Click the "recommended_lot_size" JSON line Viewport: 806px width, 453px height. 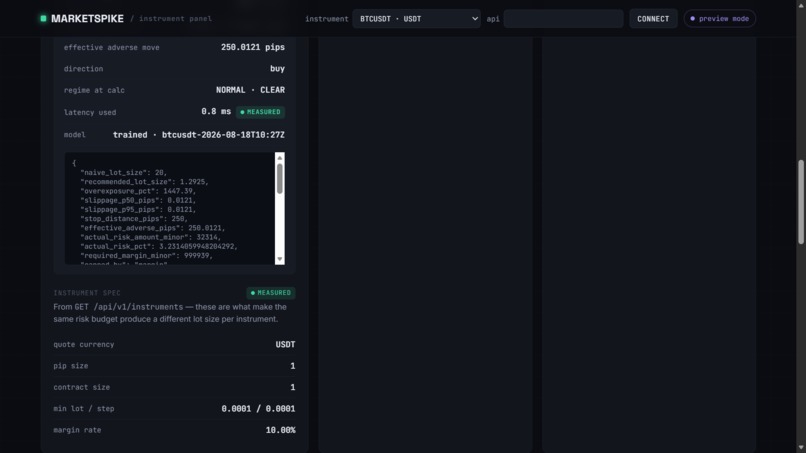144,182
